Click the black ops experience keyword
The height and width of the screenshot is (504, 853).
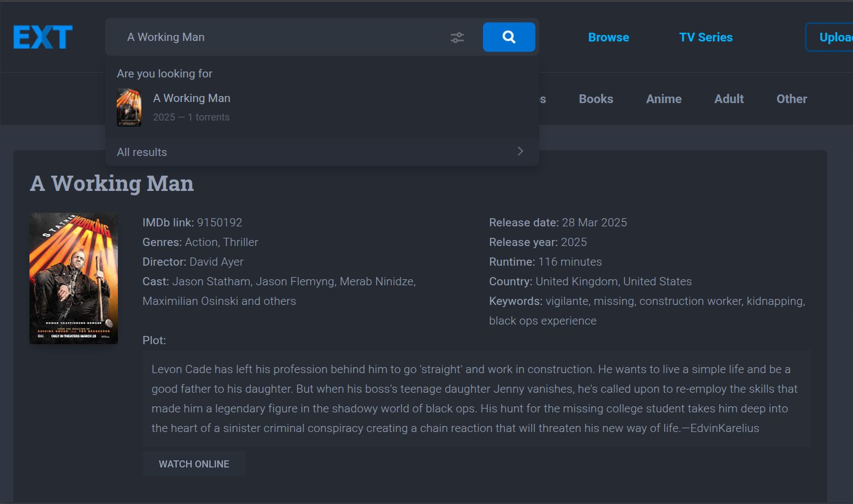(542, 321)
